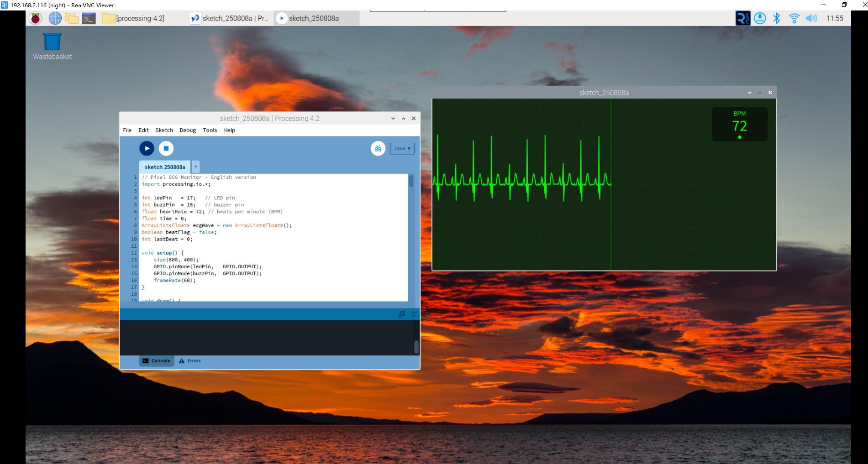Run the sketch with the play button
Viewport: 868px width, 464px height.
(x=147, y=148)
